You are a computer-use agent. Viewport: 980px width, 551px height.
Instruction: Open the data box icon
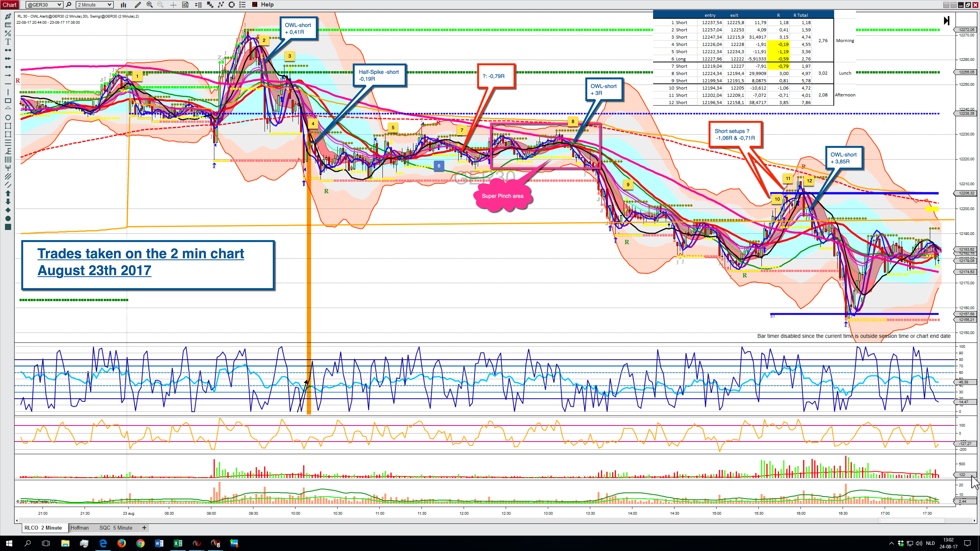click(x=186, y=5)
